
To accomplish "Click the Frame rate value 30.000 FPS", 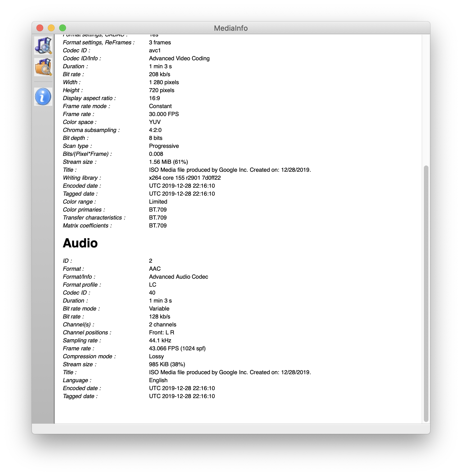I will pyautogui.click(x=164, y=114).
